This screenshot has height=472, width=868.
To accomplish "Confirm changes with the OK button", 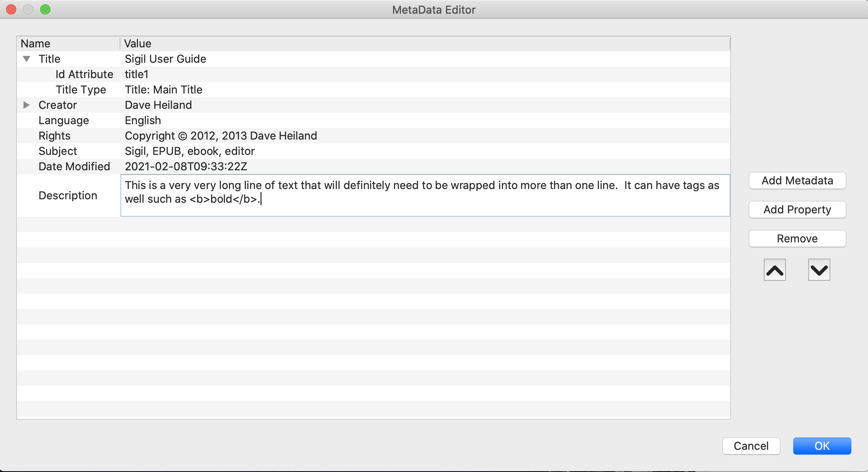I will [822, 446].
